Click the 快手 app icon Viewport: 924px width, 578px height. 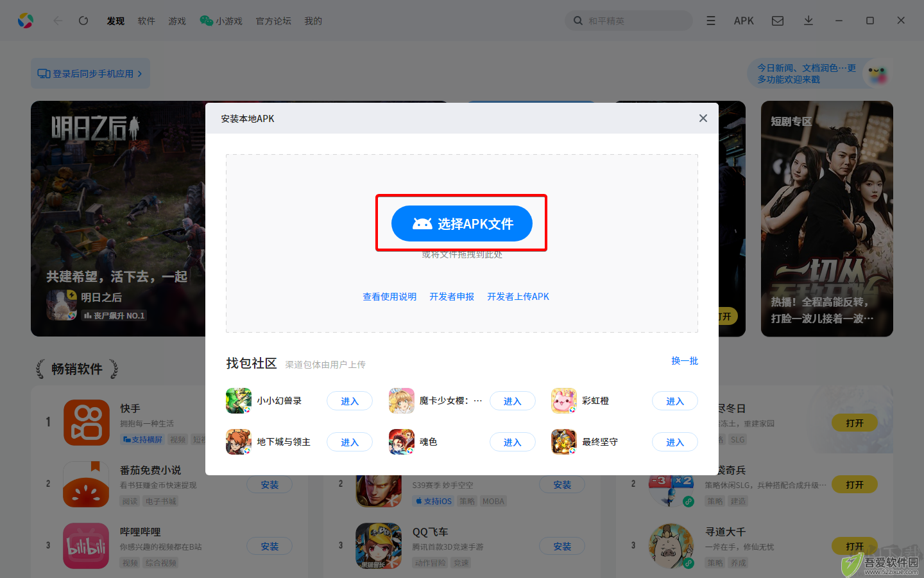click(87, 423)
